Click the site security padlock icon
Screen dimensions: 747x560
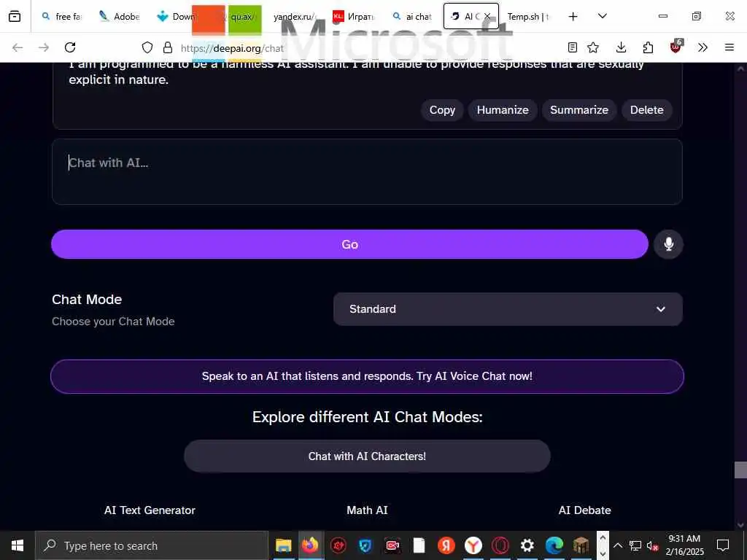pyautogui.click(x=167, y=47)
